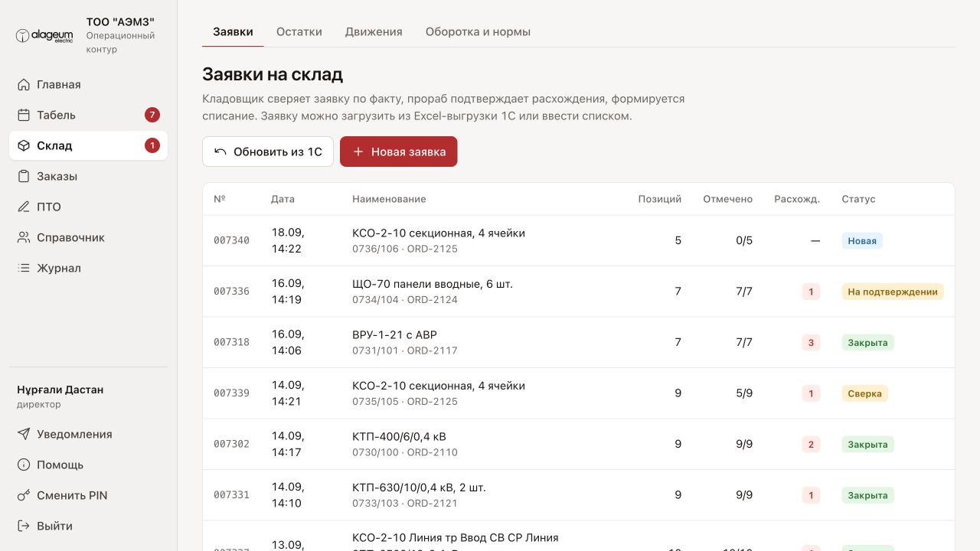980x551 pixels.
Task: Click discrepancy count 3 for request 007318
Action: [x=811, y=342]
